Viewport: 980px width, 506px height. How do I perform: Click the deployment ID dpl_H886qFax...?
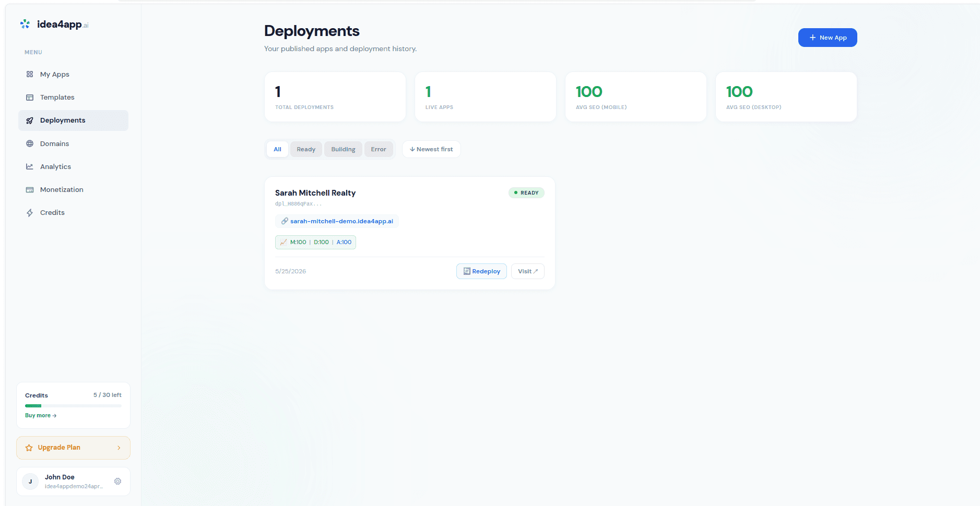[299, 204]
